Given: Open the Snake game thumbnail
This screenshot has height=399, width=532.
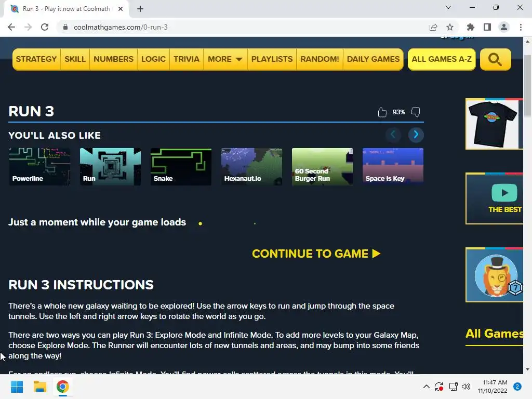Looking at the screenshot, I should tap(181, 167).
